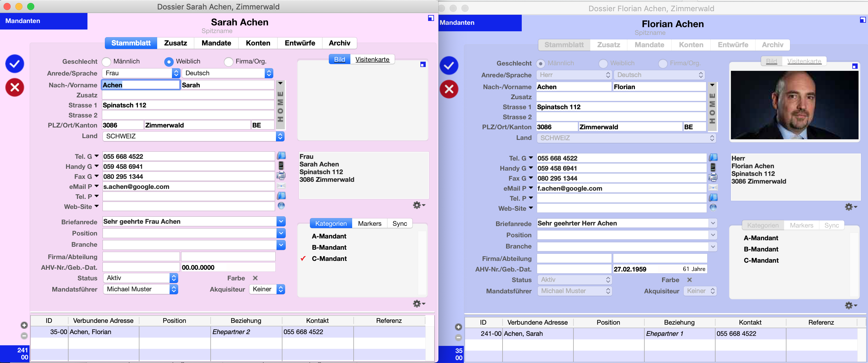Click Sarah's Geb.-Dat. field showing 00.00.0000

(228, 267)
